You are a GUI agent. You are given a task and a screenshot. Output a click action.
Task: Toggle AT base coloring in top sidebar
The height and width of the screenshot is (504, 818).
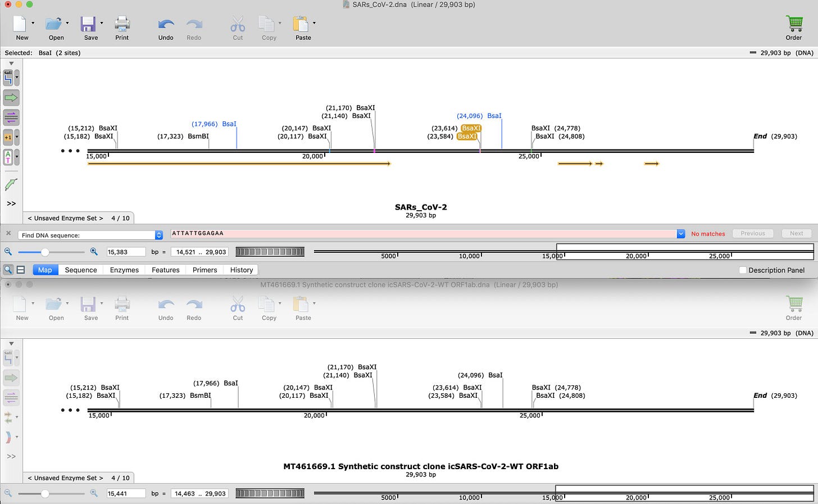point(8,157)
